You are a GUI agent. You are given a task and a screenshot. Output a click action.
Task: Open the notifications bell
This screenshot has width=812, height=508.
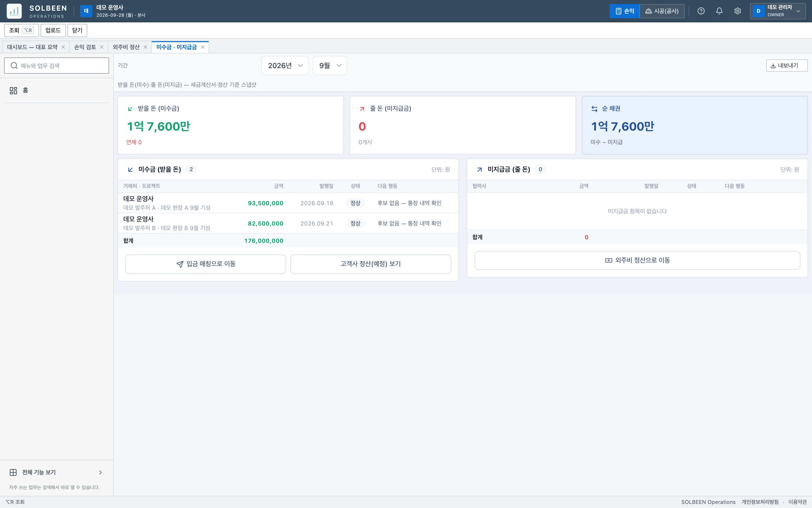[x=719, y=11]
